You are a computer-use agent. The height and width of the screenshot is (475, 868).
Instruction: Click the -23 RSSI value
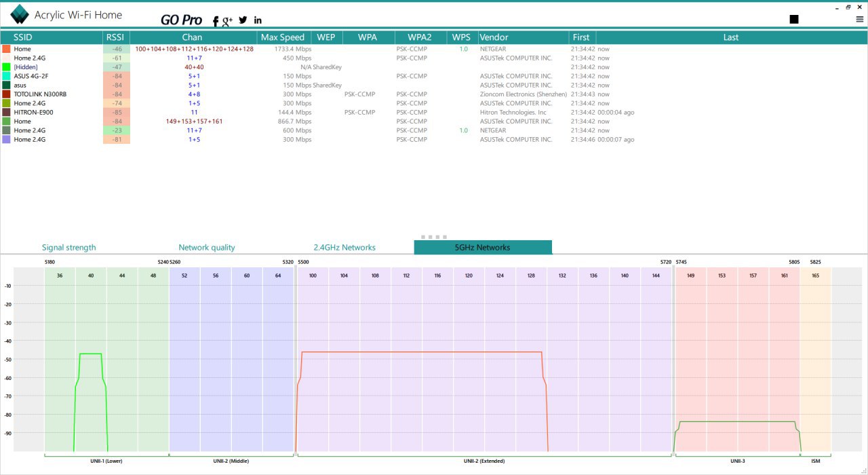pos(117,130)
